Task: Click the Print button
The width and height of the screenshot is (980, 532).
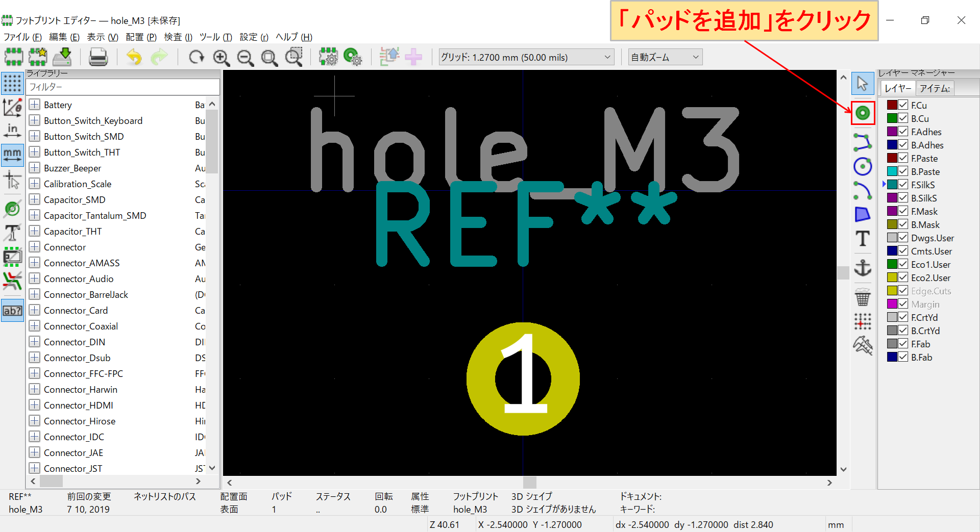Action: click(98, 57)
